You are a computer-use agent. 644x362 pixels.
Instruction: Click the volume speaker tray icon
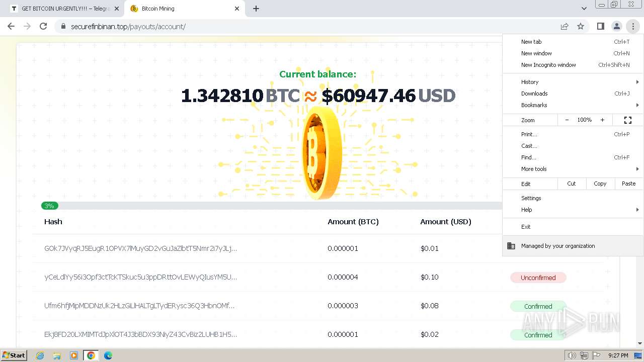pos(572,355)
